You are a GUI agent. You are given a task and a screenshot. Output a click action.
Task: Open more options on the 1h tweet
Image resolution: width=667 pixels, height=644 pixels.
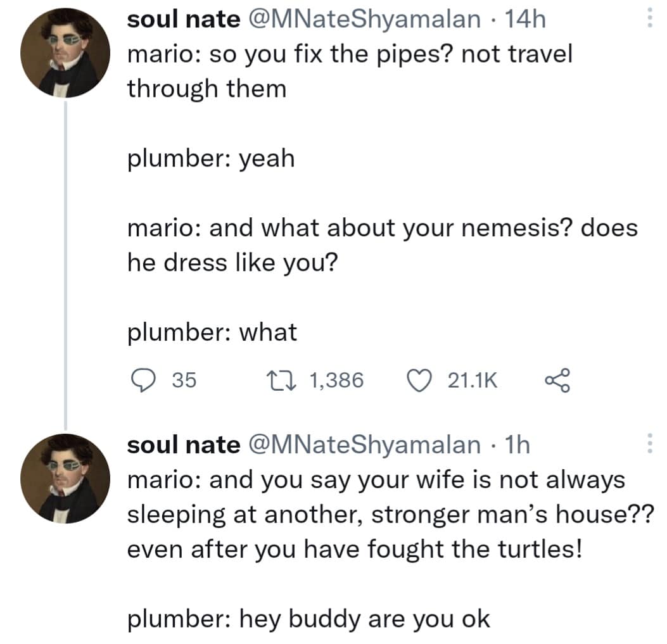point(649,444)
